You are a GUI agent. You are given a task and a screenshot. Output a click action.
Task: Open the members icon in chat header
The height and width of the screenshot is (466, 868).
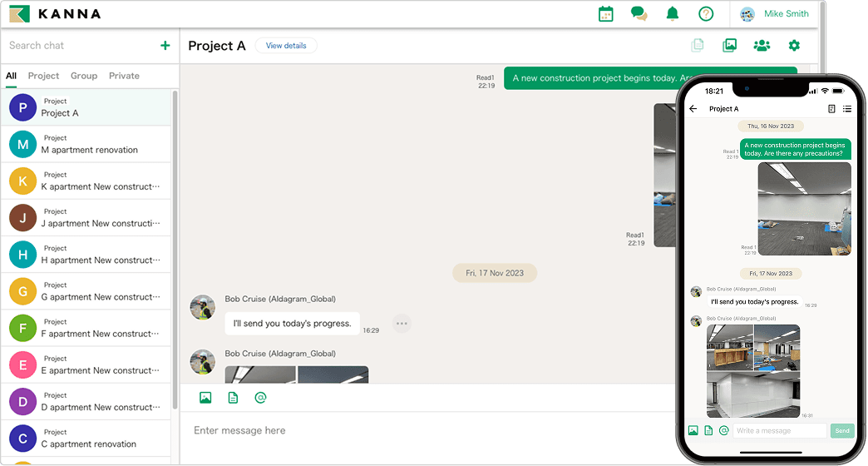pos(762,46)
